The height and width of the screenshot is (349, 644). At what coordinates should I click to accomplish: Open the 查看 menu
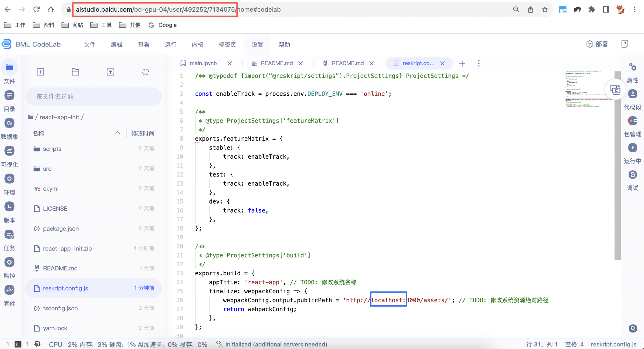pos(144,45)
